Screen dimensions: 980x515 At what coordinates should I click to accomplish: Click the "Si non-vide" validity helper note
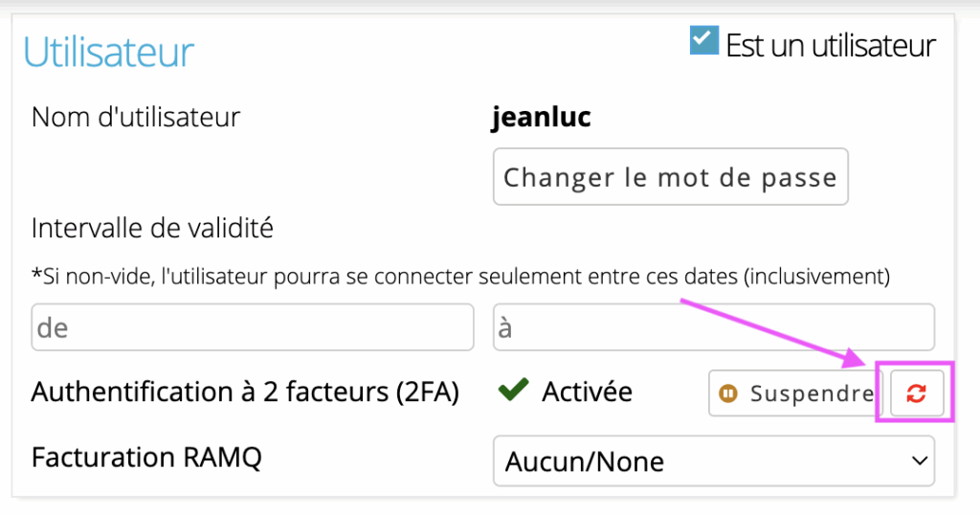460,277
